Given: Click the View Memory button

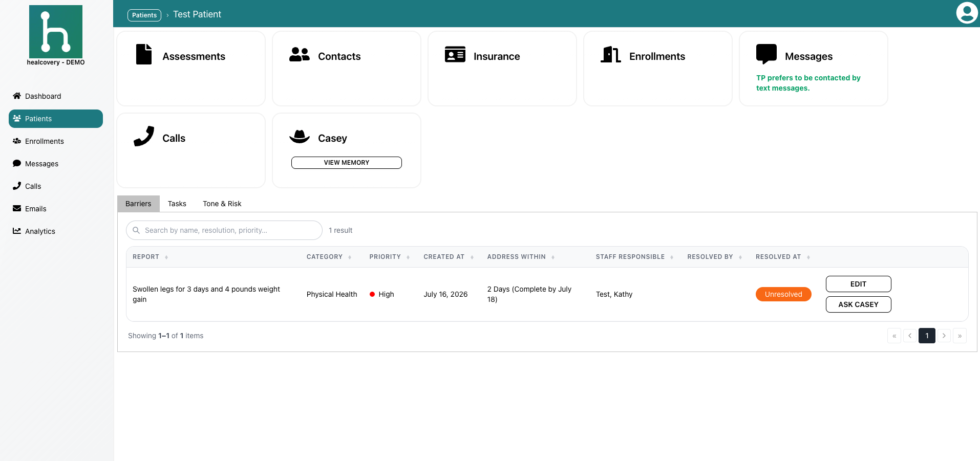Looking at the screenshot, I should pyautogui.click(x=347, y=163).
